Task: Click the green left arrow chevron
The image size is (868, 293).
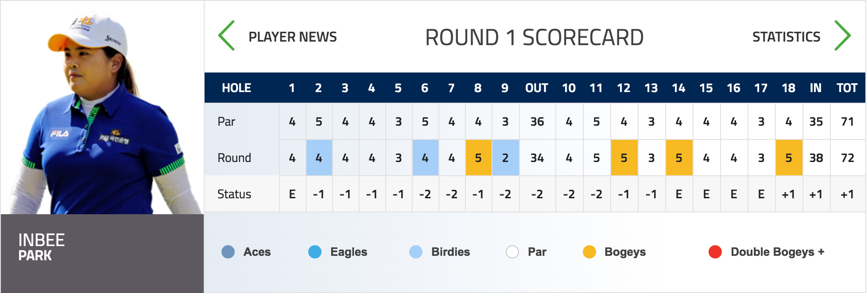Action: 226,35
